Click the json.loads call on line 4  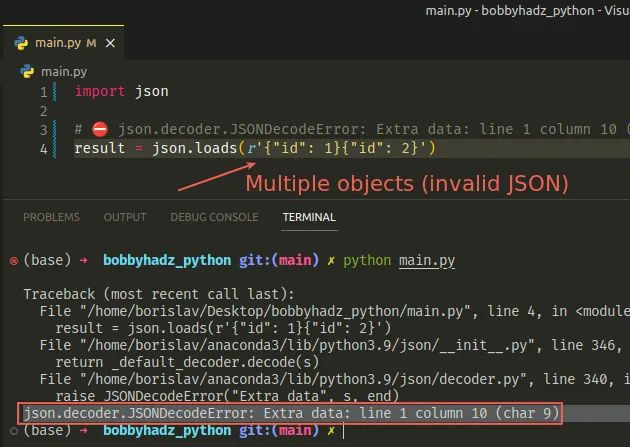[294, 148]
